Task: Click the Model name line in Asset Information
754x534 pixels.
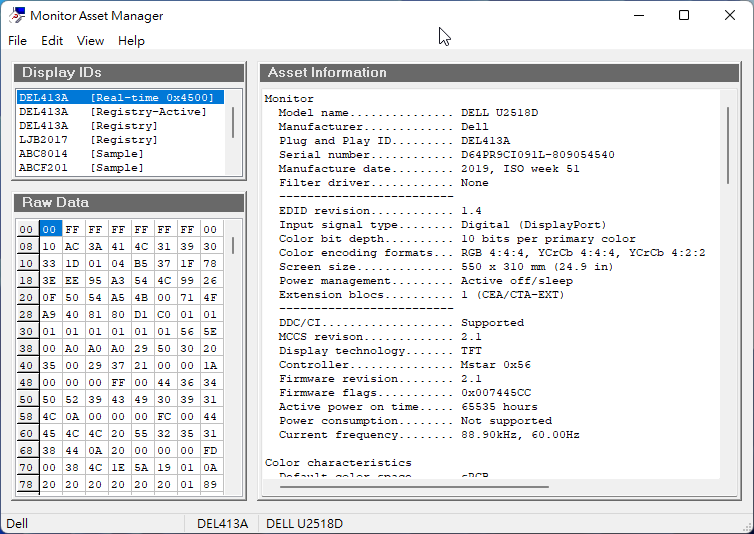Action: click(408, 113)
